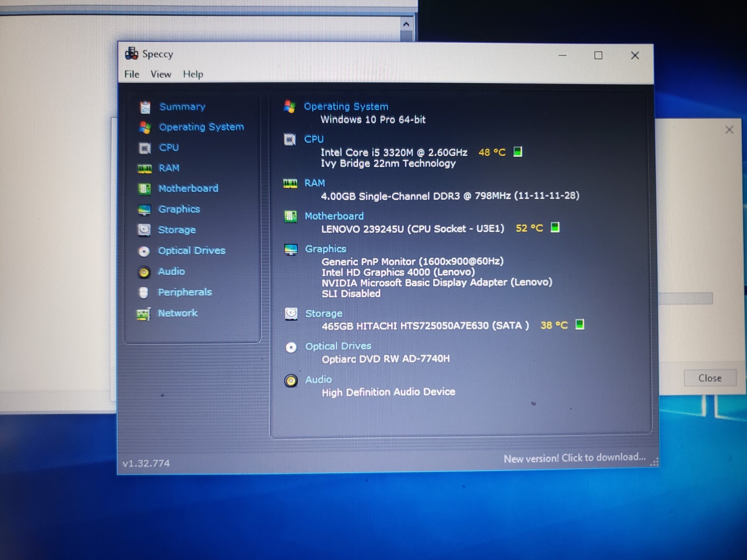Click version number v1.32.774
The width and height of the screenshot is (747, 560).
coord(146,463)
